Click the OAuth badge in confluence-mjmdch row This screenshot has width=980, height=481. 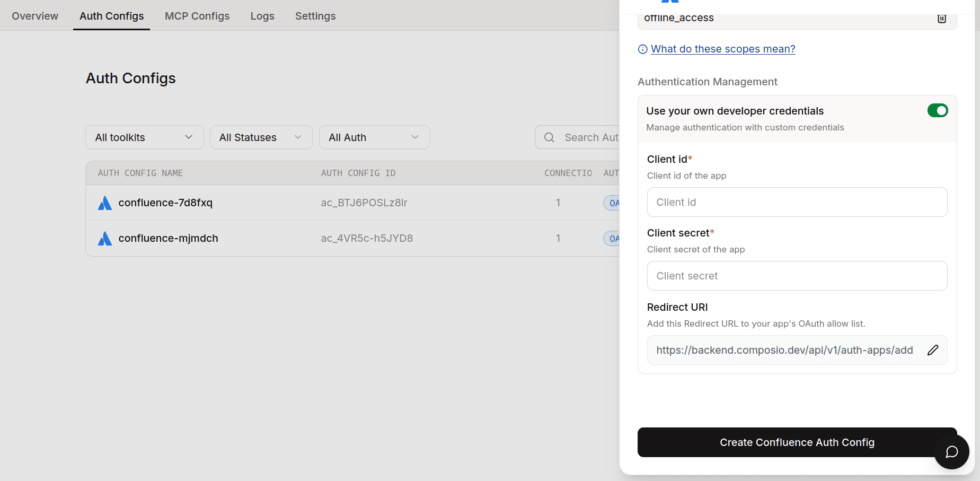612,239
